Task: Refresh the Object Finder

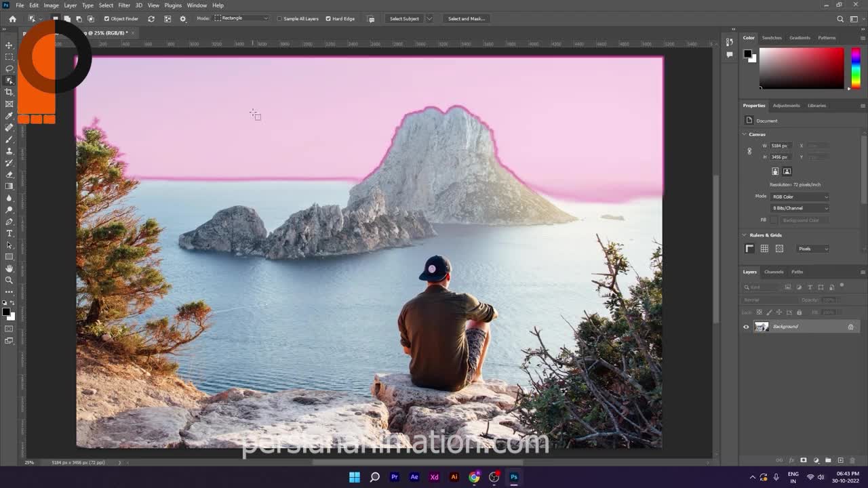Action: (151, 19)
